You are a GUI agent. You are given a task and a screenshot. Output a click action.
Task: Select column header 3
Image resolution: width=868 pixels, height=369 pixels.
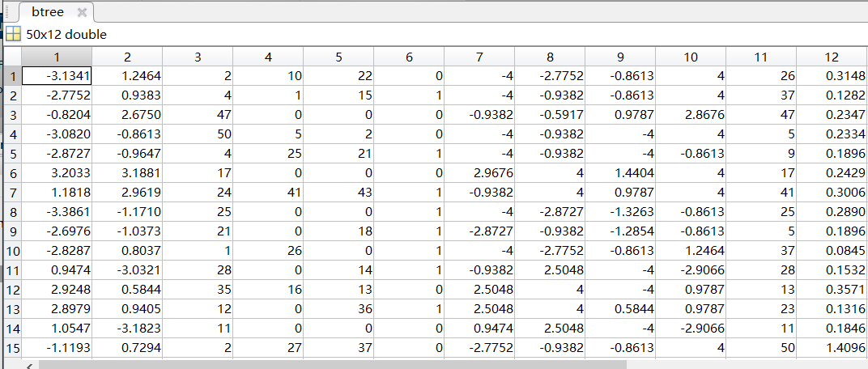[x=198, y=57]
